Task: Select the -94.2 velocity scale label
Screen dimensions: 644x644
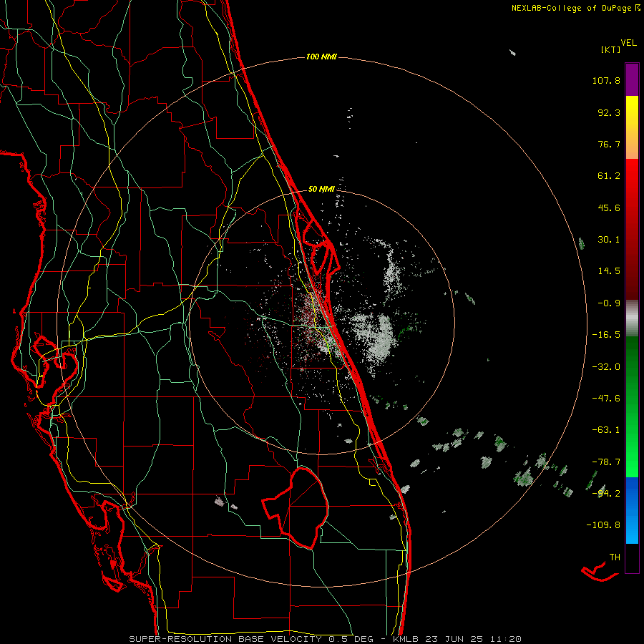Action: (x=606, y=494)
